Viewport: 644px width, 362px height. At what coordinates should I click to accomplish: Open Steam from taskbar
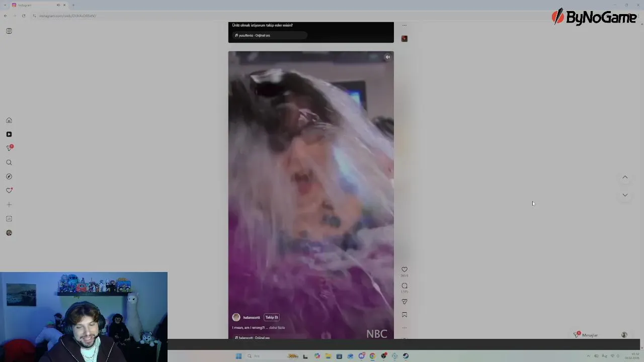pyautogui.click(x=406, y=356)
